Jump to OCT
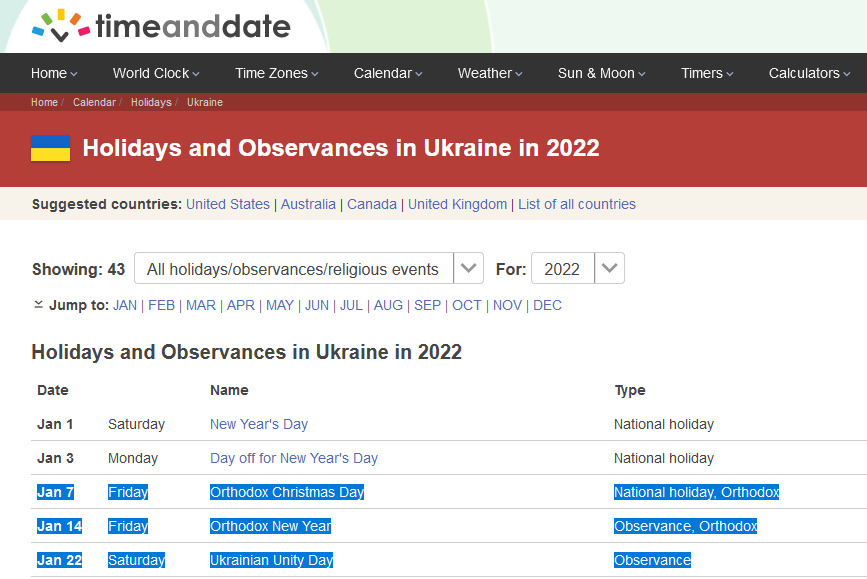This screenshot has width=867, height=579. click(467, 305)
